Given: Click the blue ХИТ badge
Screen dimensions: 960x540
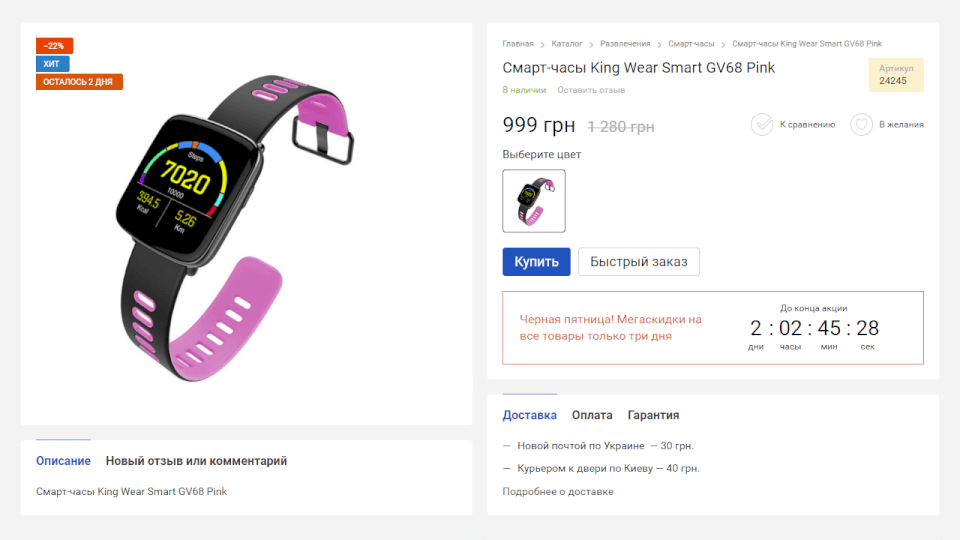Looking at the screenshot, I should click(53, 64).
